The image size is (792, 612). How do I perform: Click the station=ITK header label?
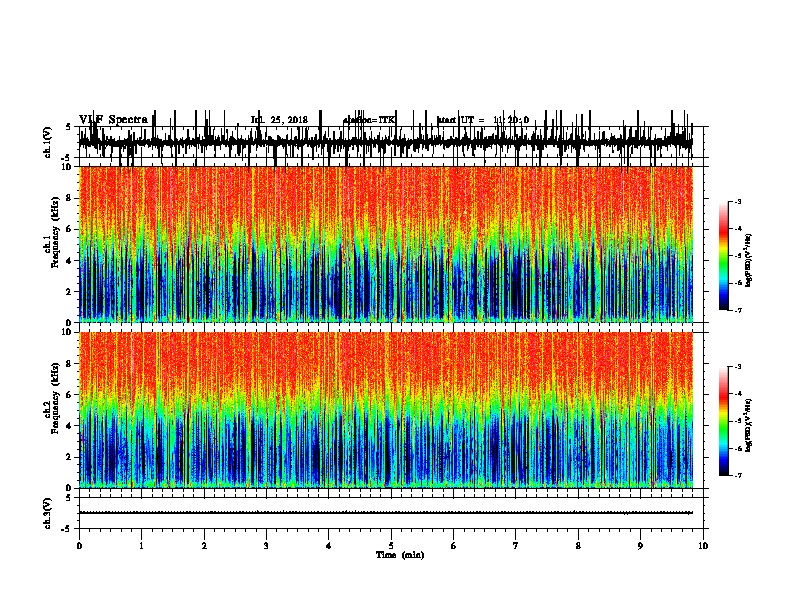(x=369, y=120)
